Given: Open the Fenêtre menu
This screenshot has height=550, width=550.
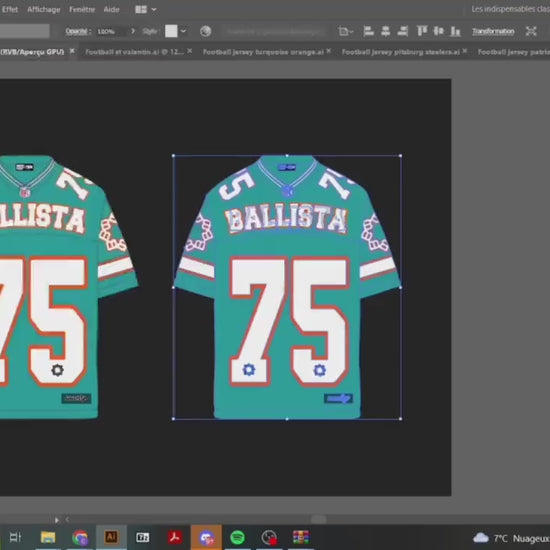Looking at the screenshot, I should [x=82, y=9].
